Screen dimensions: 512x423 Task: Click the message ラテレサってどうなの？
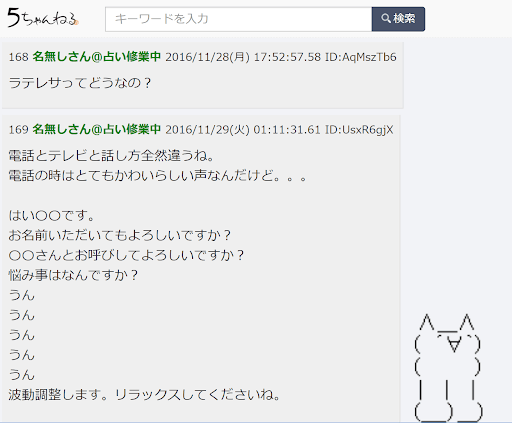(x=80, y=83)
